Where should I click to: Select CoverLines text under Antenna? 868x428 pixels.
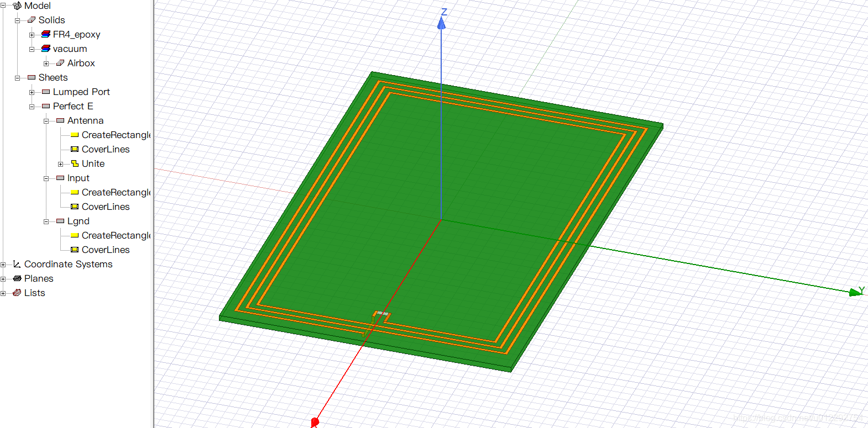[106, 149]
